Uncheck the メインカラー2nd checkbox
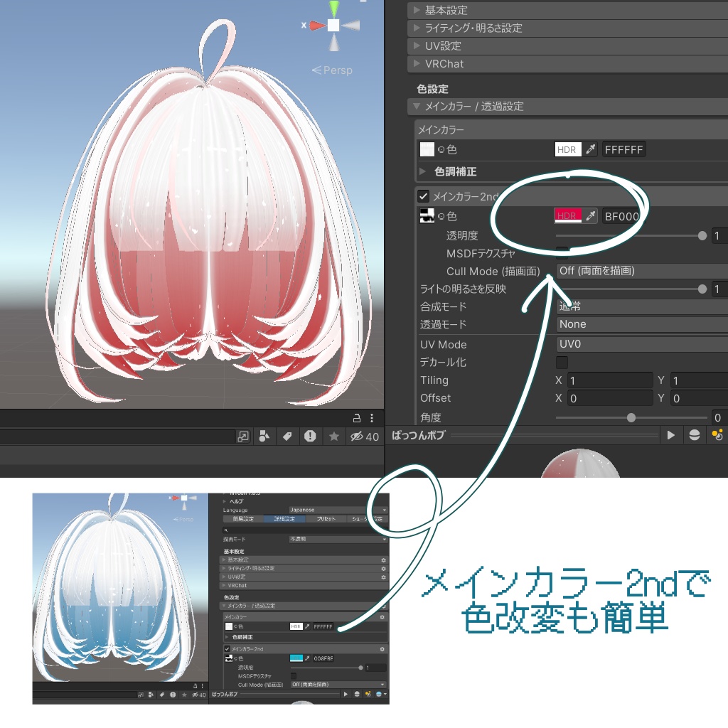This screenshot has height=728, width=728. click(x=422, y=197)
